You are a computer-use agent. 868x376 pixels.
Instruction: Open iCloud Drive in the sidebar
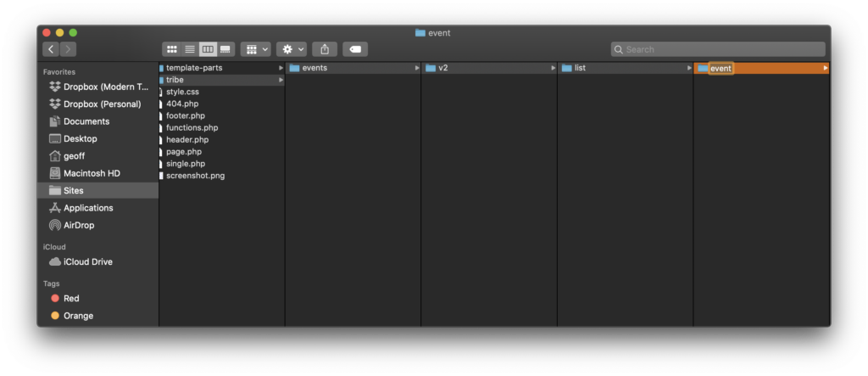click(98, 261)
